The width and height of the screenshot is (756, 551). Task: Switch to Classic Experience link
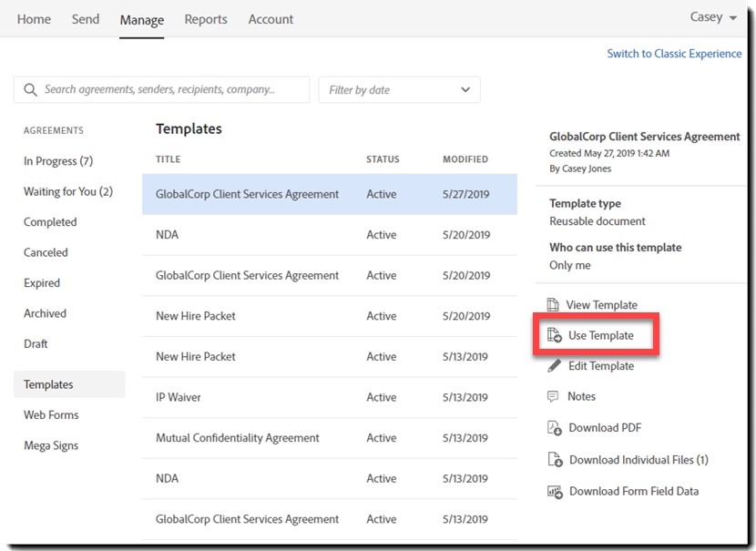pyautogui.click(x=674, y=54)
